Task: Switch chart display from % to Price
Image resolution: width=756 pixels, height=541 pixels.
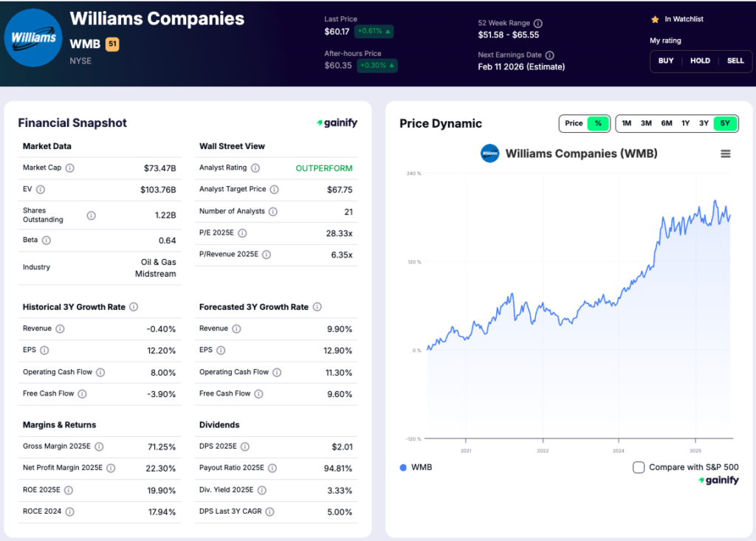Action: 573,123
